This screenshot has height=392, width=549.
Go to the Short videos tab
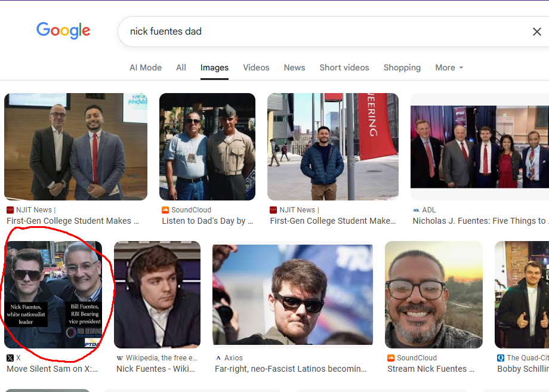344,67
